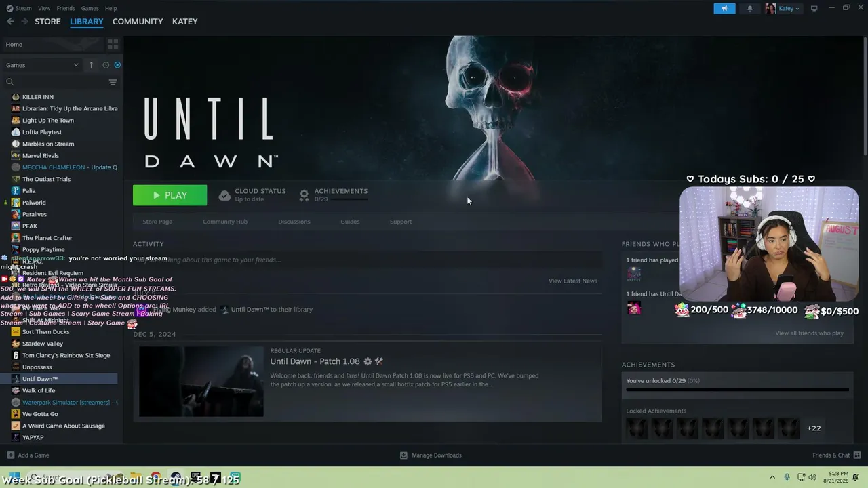Screen dimensions: 868x488
Task: Open the Support link
Action: pos(401,222)
